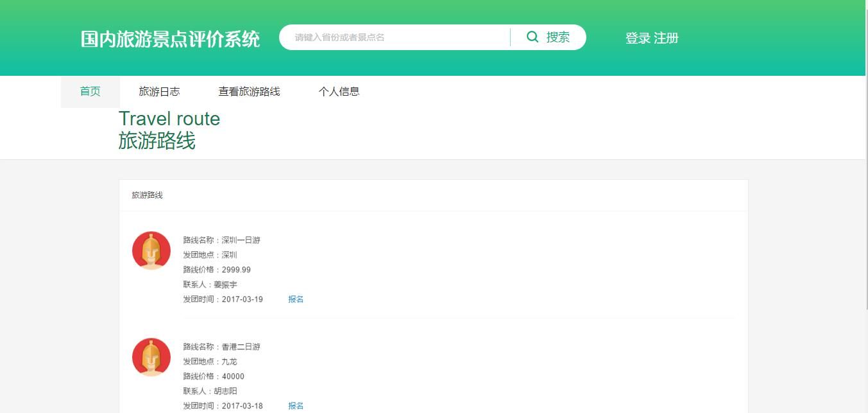Click the 旅游路线 panel header label
This screenshot has height=413, width=868.
pos(147,195)
